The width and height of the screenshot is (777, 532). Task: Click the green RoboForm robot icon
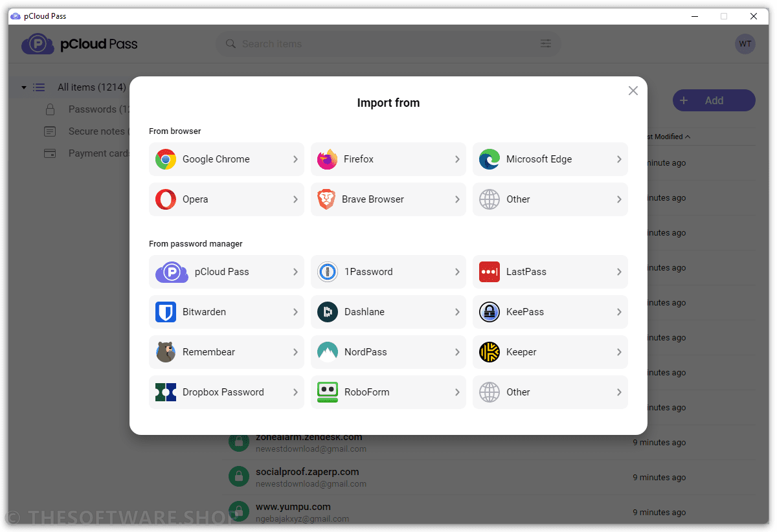coord(328,392)
